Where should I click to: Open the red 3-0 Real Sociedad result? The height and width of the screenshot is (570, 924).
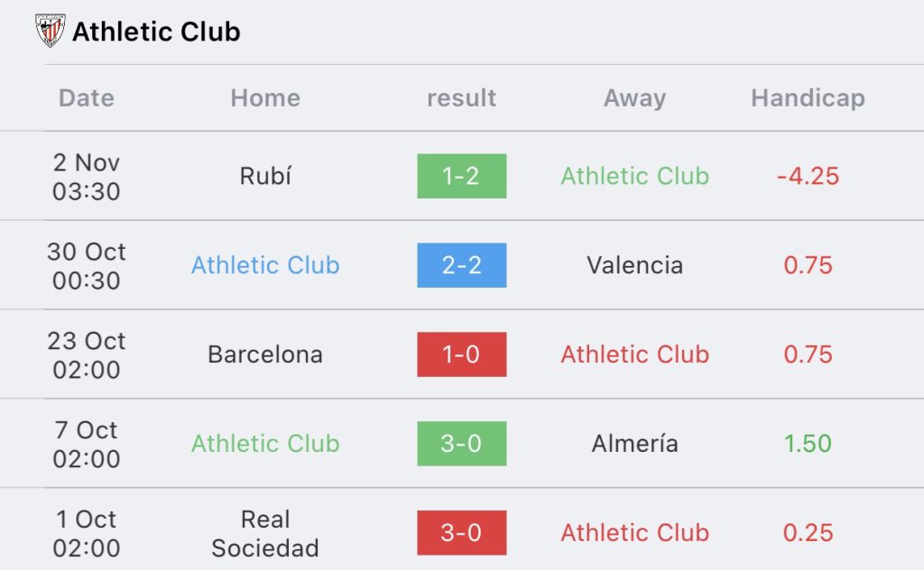[461, 532]
